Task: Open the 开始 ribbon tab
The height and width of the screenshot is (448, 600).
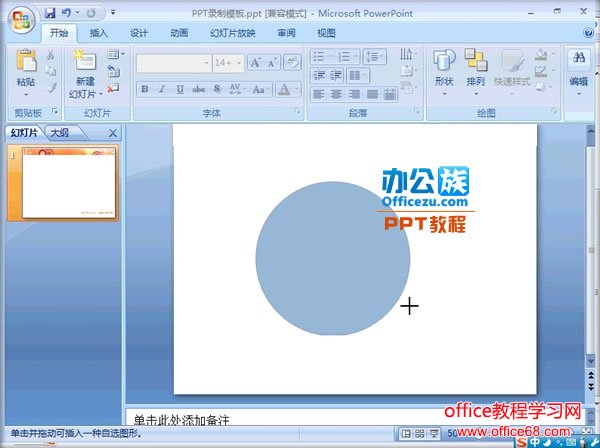Action: (x=59, y=33)
